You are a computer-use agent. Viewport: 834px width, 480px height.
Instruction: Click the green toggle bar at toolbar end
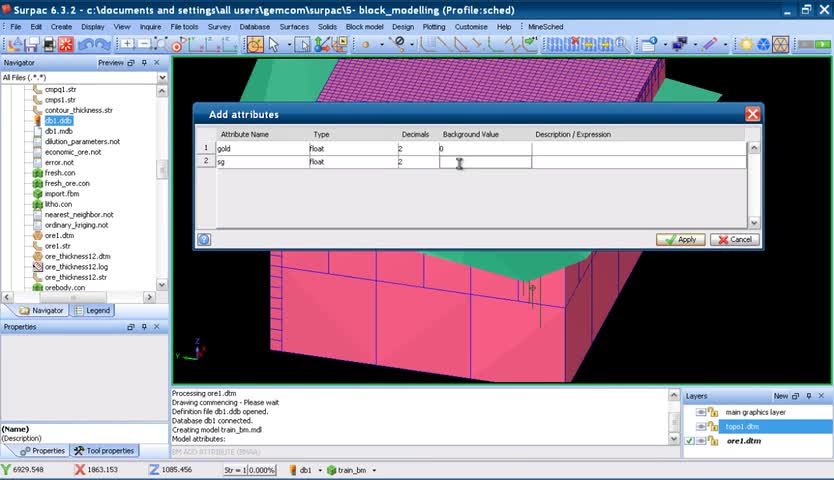[x=823, y=45]
